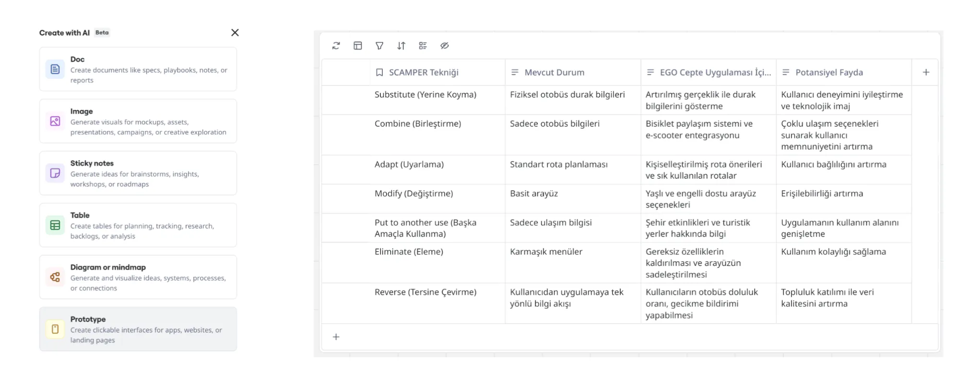The width and height of the screenshot is (980, 387).
Task: Click the Beta badge
Action: pos(102,33)
